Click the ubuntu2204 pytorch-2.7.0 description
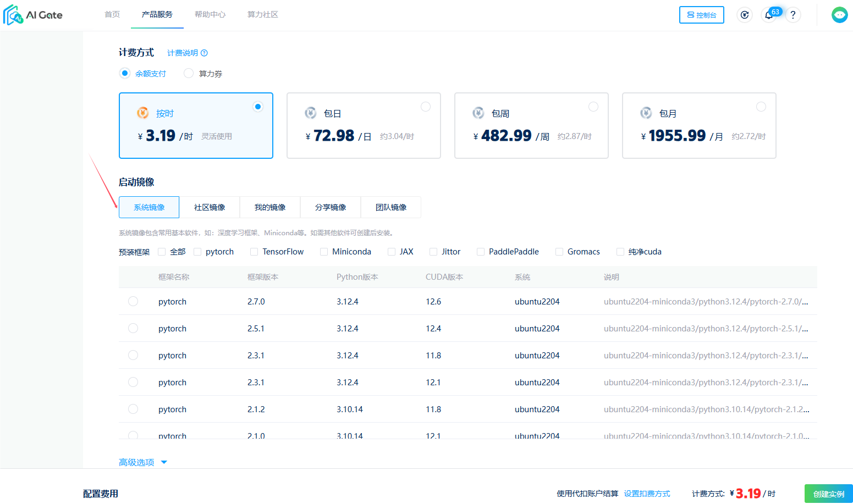The image size is (853, 504). pyautogui.click(x=706, y=301)
